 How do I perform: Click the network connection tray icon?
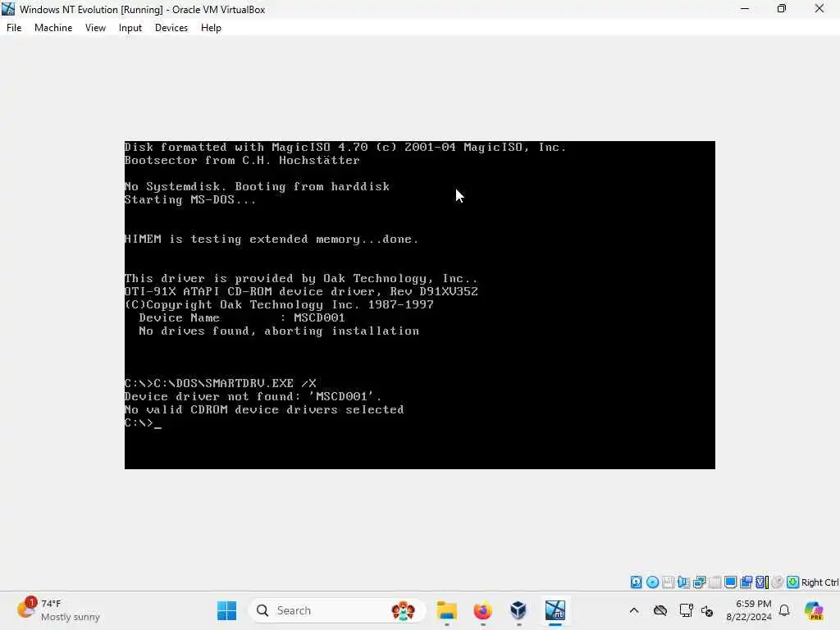point(686,610)
